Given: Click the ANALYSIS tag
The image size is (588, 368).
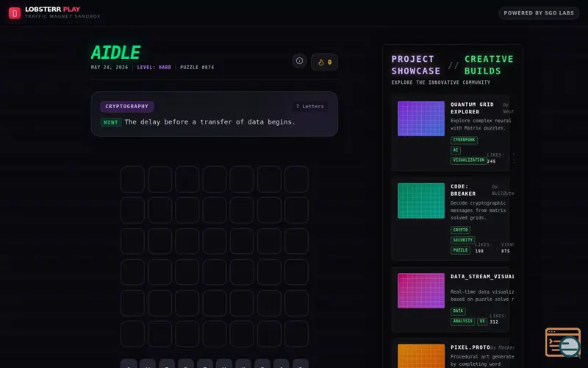Looking at the screenshot, I should [462, 322].
